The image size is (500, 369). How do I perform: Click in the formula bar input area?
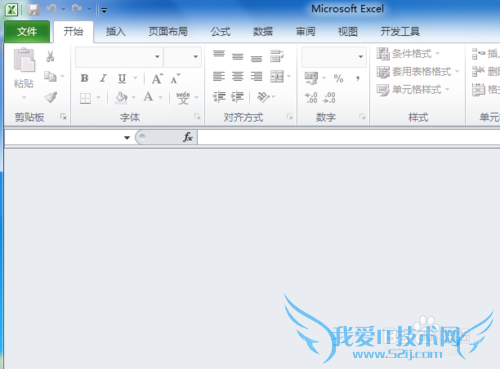pos(349,137)
